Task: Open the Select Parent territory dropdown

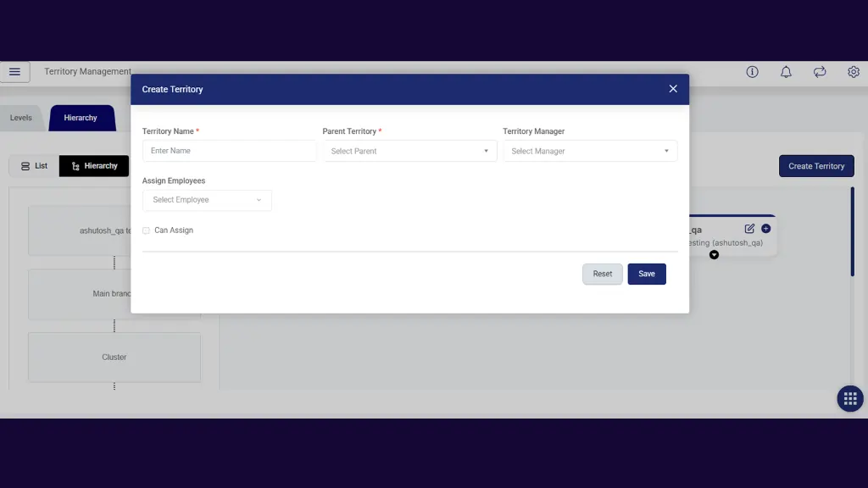Action: pos(409,150)
